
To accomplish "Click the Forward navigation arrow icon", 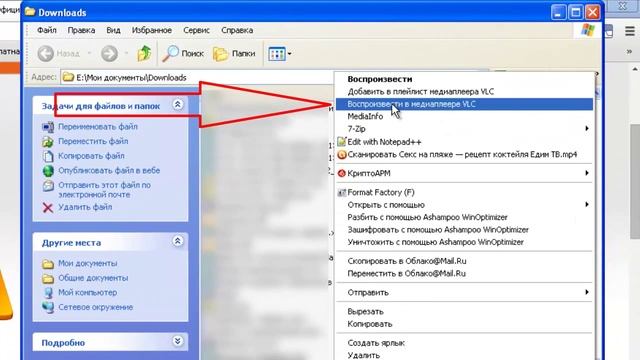I will [x=109, y=53].
